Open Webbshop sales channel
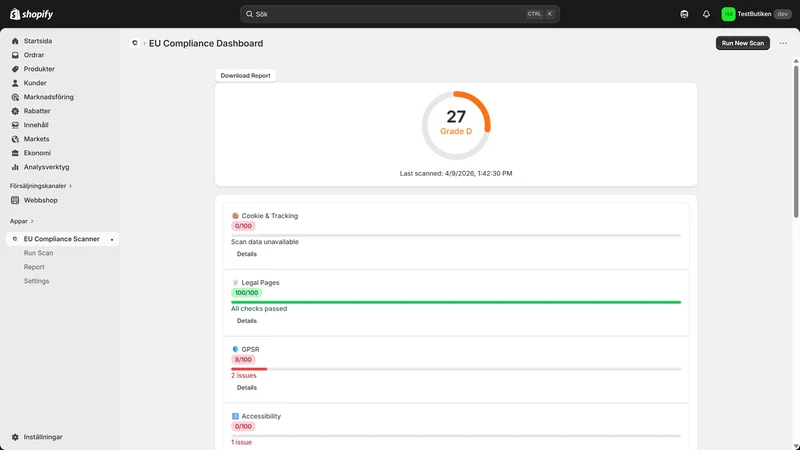 pos(40,200)
